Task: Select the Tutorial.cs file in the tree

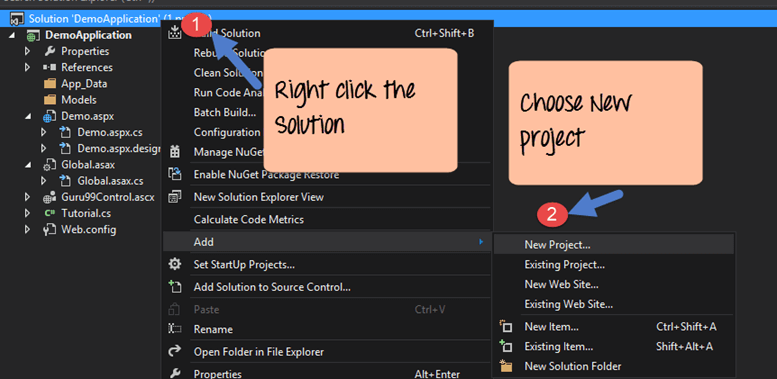Action: pos(86,214)
